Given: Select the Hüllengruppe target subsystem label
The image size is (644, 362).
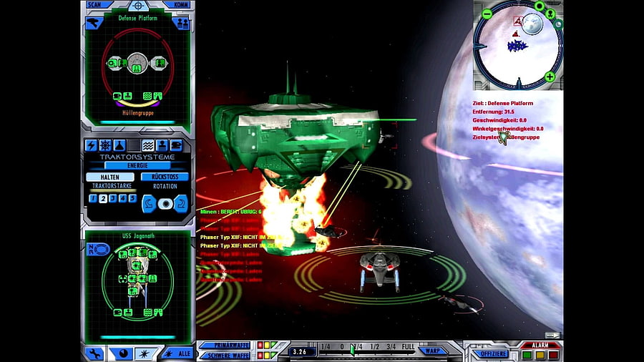Looking at the screenshot, I should [138, 113].
